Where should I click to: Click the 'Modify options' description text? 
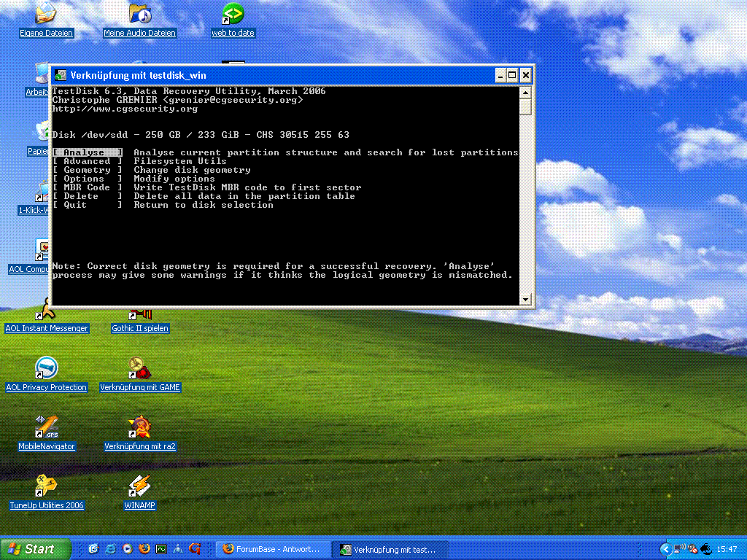(x=174, y=179)
